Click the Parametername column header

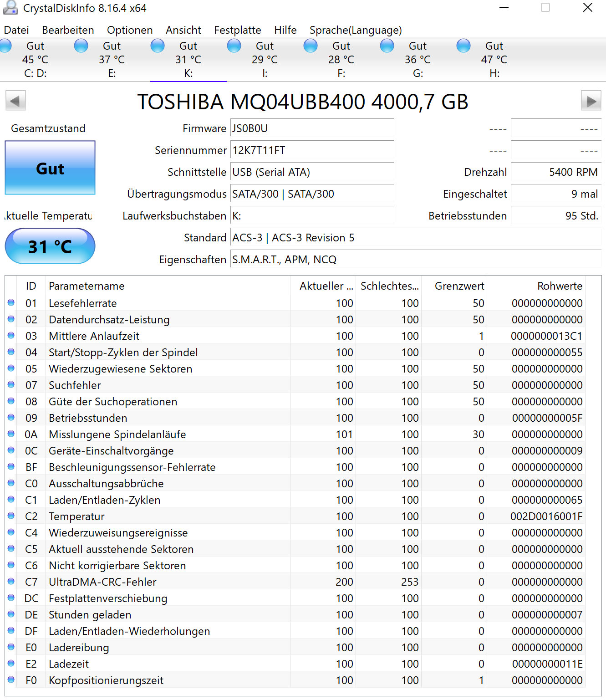click(x=168, y=286)
